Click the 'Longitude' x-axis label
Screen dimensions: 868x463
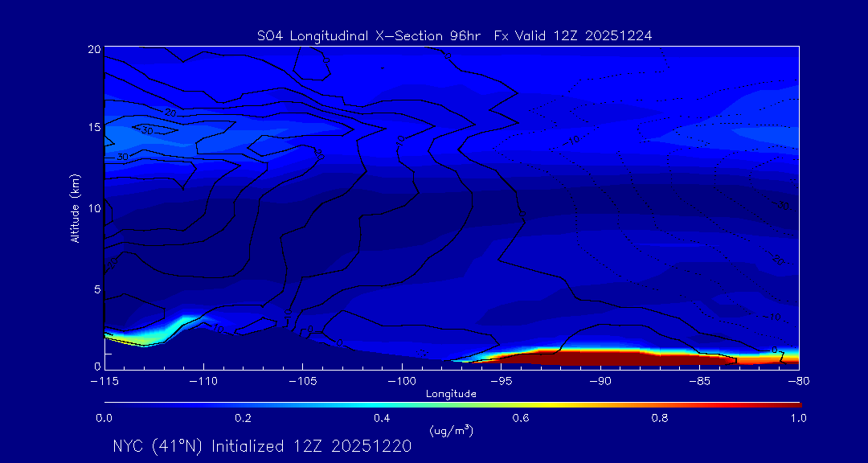(x=451, y=394)
